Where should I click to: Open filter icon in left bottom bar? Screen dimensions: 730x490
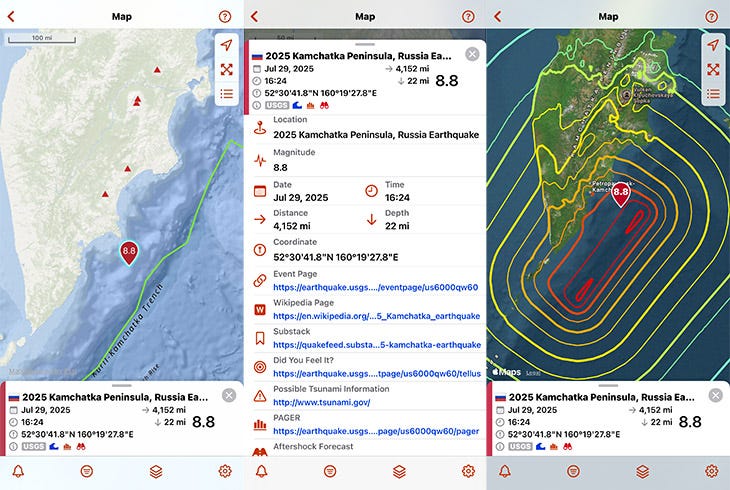tap(87, 471)
